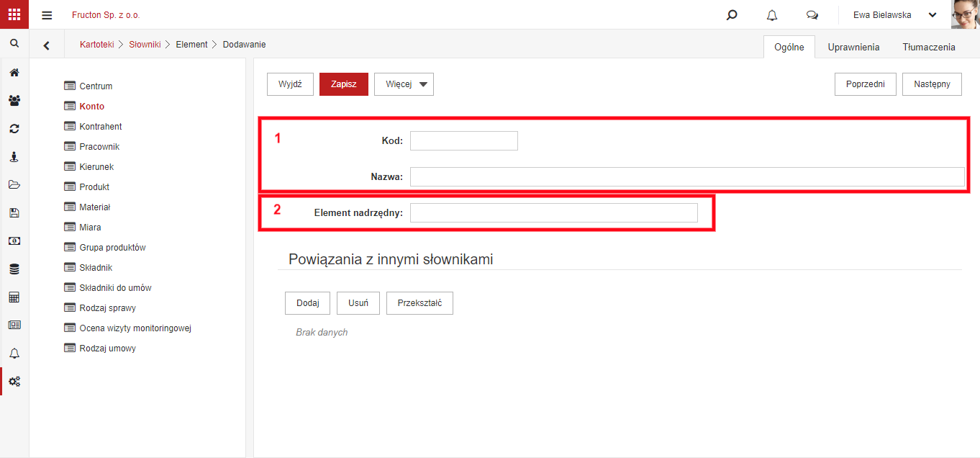
Task: Focus the Kod input field
Action: [464, 141]
